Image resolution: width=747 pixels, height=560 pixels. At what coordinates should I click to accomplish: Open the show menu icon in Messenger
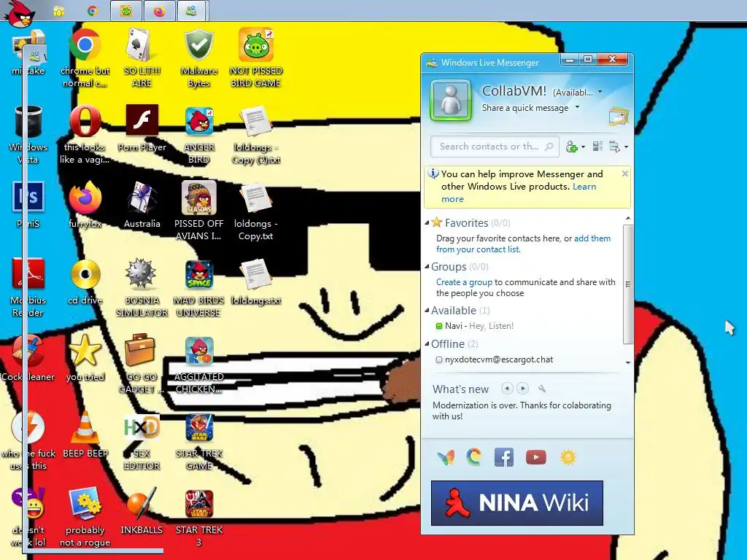(614, 147)
